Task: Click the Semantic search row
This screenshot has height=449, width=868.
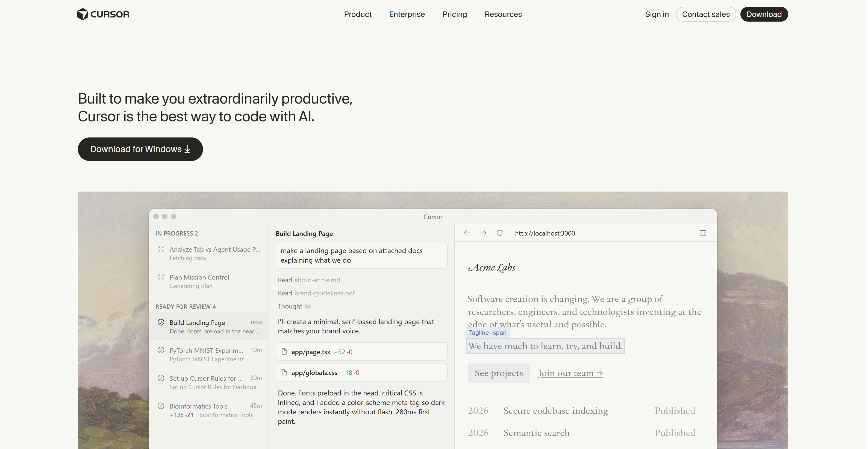Action: point(585,433)
